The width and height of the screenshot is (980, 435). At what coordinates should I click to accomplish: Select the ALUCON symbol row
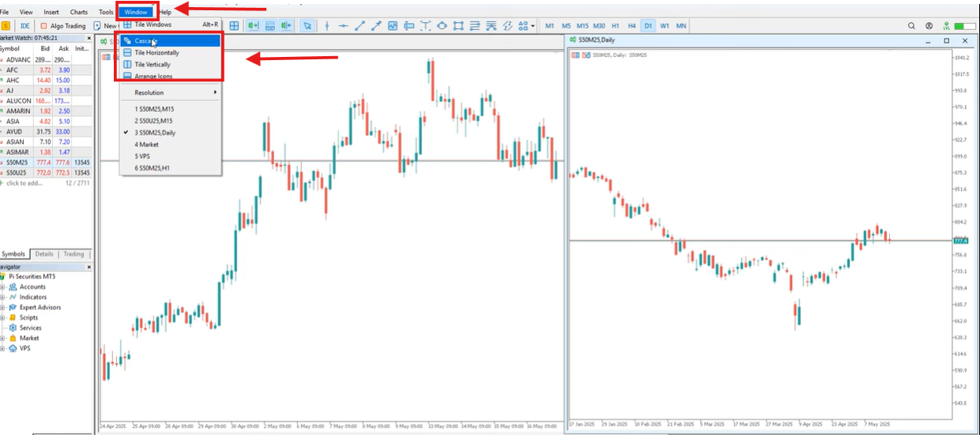pyautogui.click(x=46, y=100)
